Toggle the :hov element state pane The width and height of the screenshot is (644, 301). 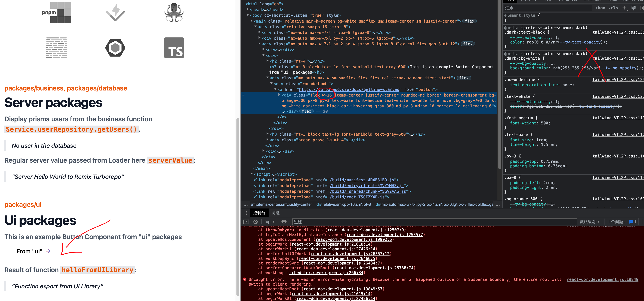coord(600,8)
